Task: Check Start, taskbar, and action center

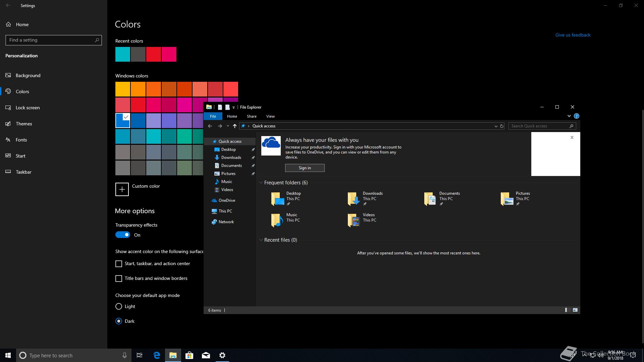Action: point(119,264)
